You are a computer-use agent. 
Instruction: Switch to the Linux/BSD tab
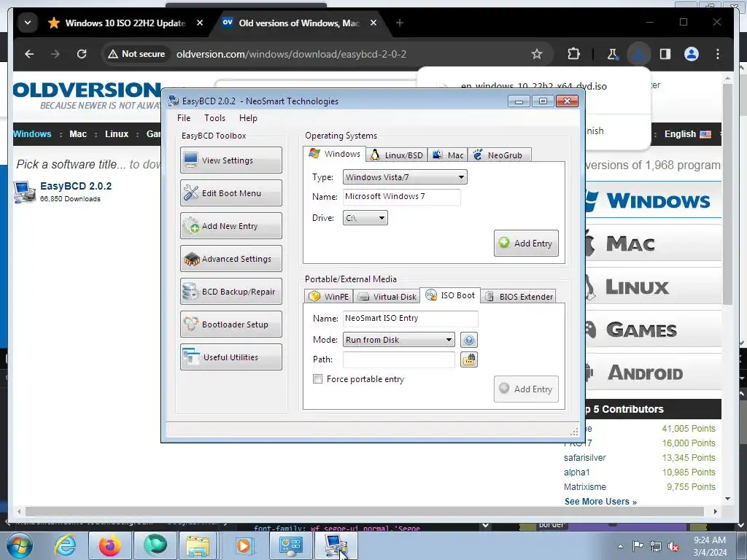pyautogui.click(x=396, y=155)
